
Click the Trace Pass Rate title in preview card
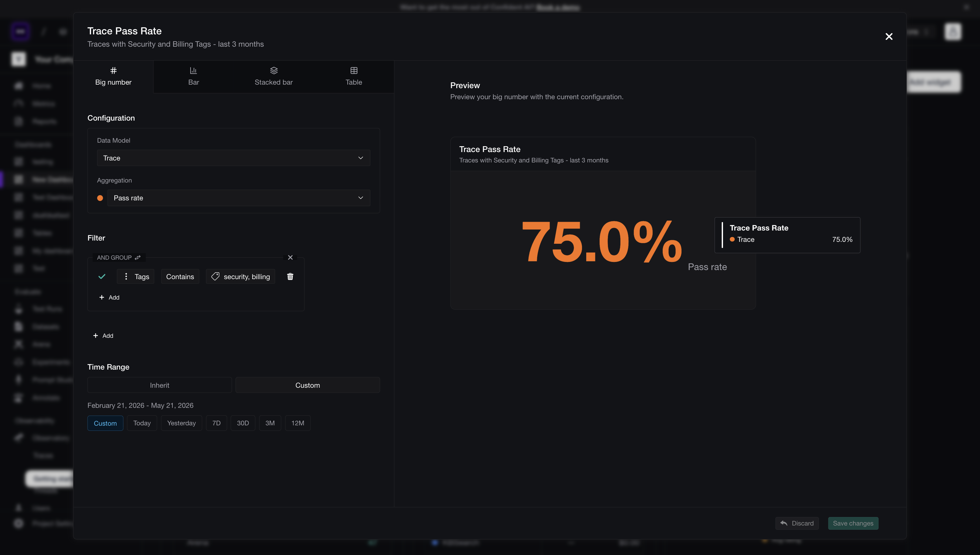490,149
